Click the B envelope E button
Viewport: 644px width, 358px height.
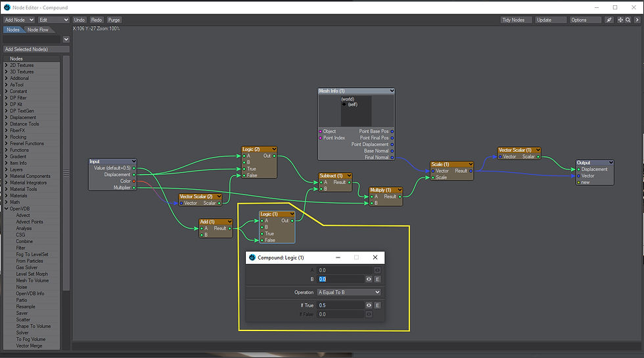tap(377, 279)
